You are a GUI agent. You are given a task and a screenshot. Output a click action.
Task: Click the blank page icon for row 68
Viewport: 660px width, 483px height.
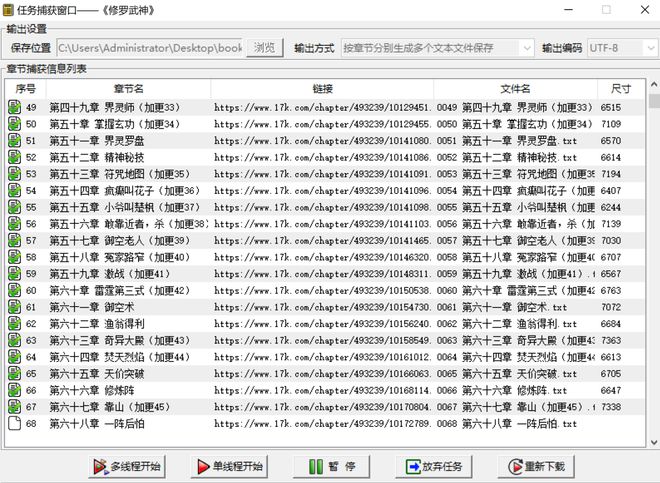pyautogui.click(x=15, y=424)
